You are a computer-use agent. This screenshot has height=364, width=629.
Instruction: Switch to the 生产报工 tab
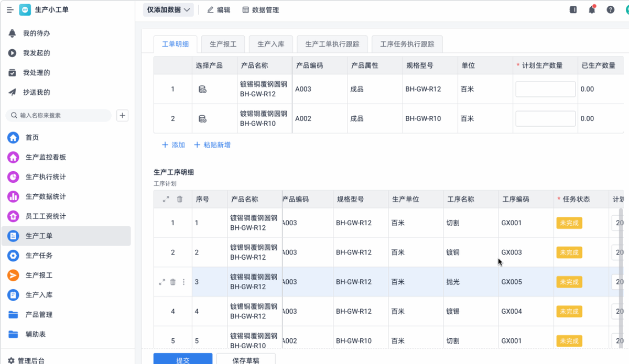223,45
